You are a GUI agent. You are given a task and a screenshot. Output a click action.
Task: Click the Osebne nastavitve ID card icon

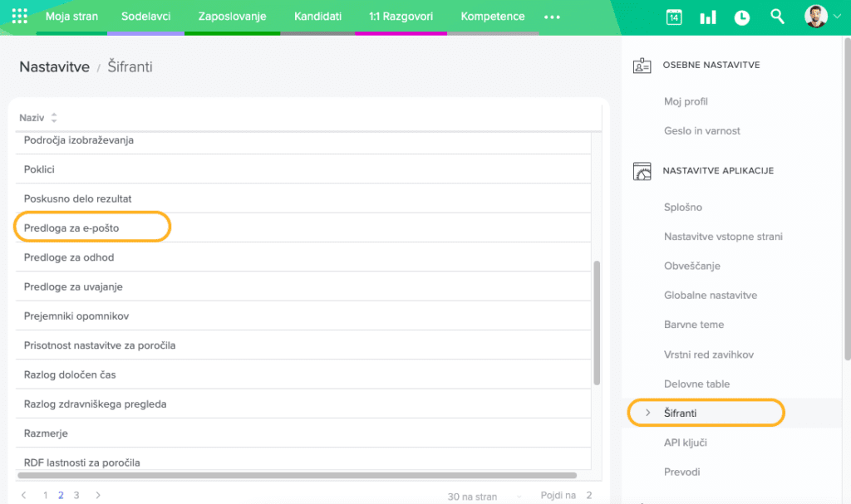point(642,65)
